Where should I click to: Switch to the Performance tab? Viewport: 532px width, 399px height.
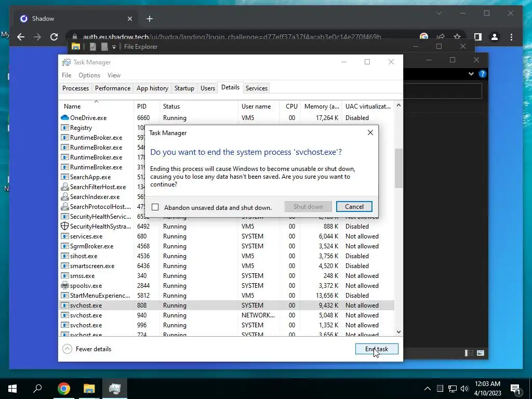(113, 88)
